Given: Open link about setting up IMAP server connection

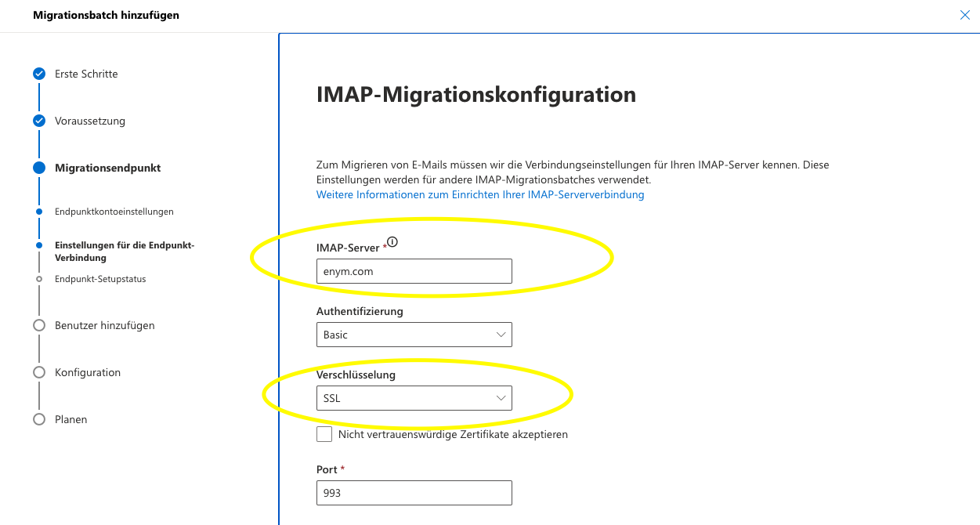Looking at the screenshot, I should point(479,194).
